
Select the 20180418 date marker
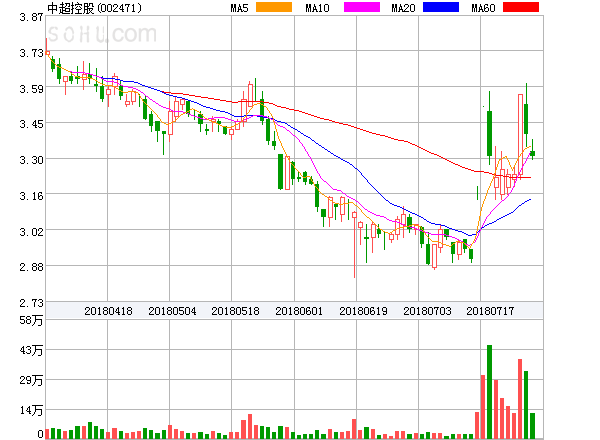107,311
